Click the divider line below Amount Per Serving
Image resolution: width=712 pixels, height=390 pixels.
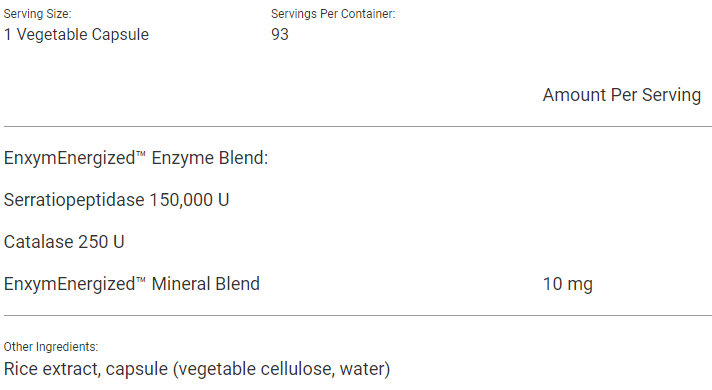(358, 127)
